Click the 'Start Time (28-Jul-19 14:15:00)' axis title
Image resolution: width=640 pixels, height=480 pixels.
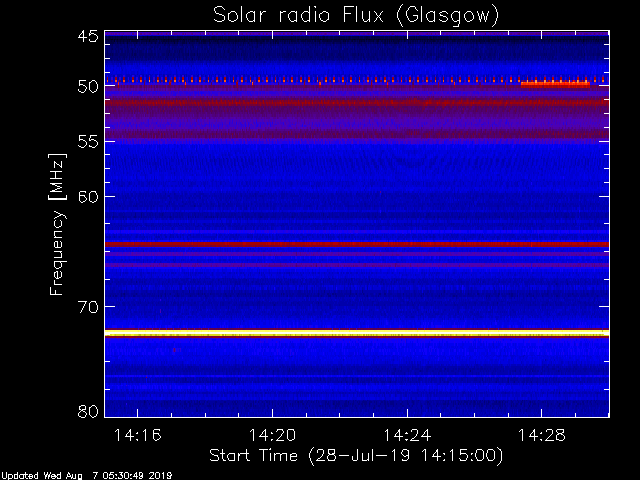coord(356,456)
